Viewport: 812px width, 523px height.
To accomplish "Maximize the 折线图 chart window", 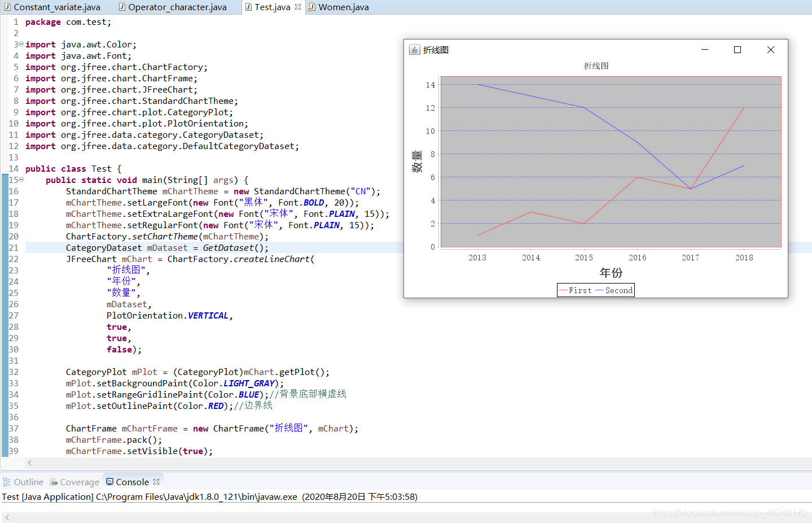I will point(737,50).
